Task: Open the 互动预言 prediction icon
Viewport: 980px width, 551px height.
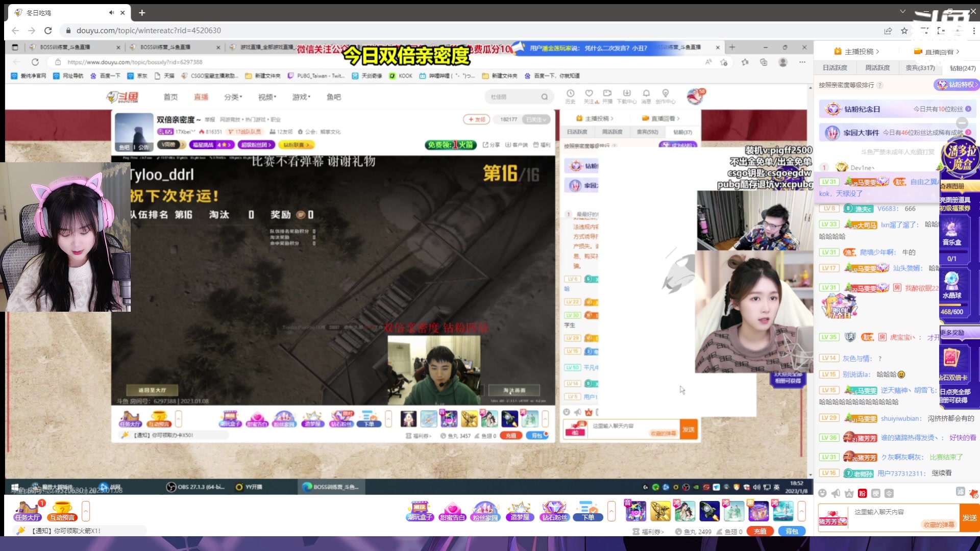Action: pos(62,511)
